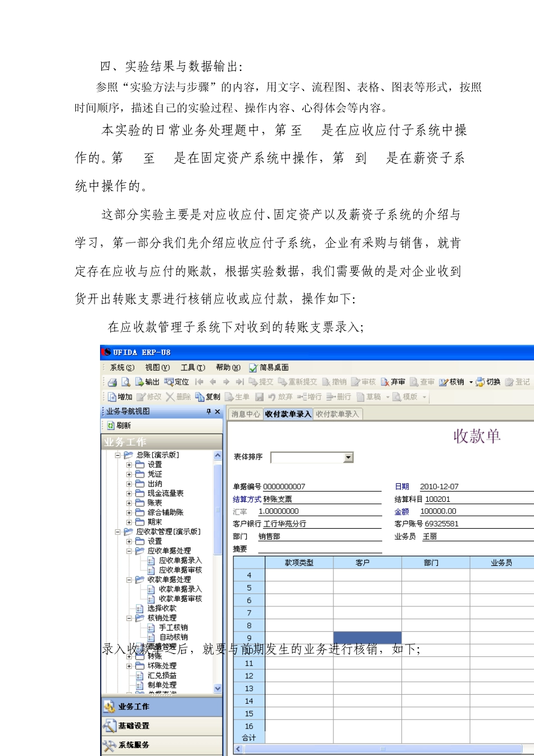Click the 生单 generate toolbar icon
Viewport: 534px width, 756px height.
(237, 397)
